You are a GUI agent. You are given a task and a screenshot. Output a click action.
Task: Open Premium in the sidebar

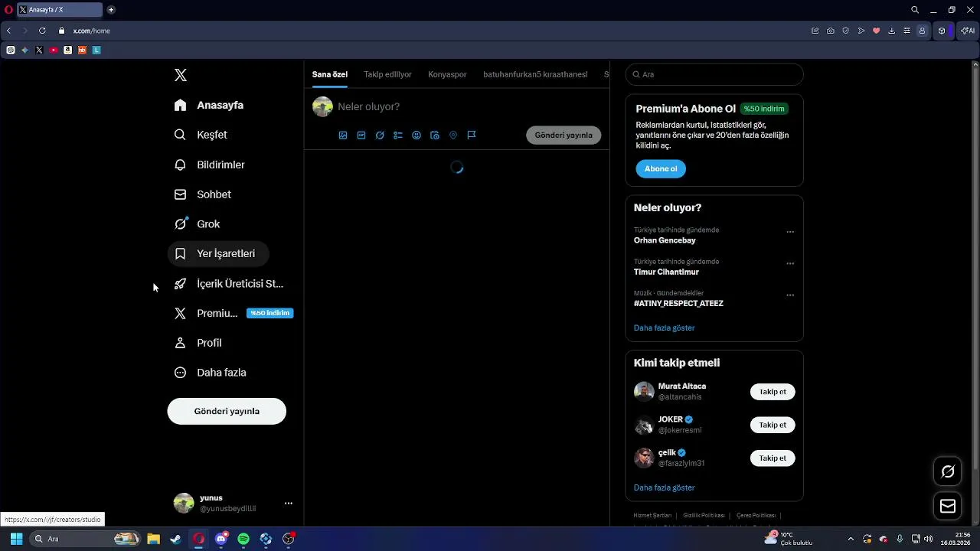click(x=234, y=313)
